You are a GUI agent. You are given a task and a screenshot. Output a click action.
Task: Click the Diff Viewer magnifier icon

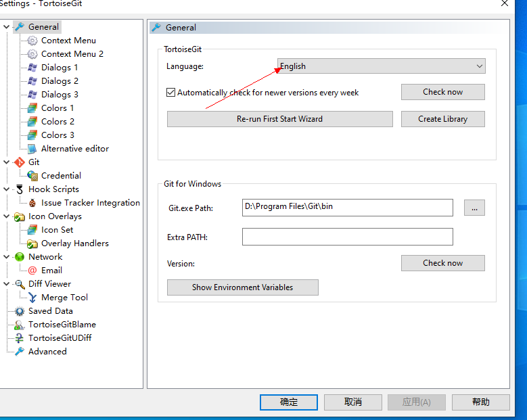tap(20, 284)
